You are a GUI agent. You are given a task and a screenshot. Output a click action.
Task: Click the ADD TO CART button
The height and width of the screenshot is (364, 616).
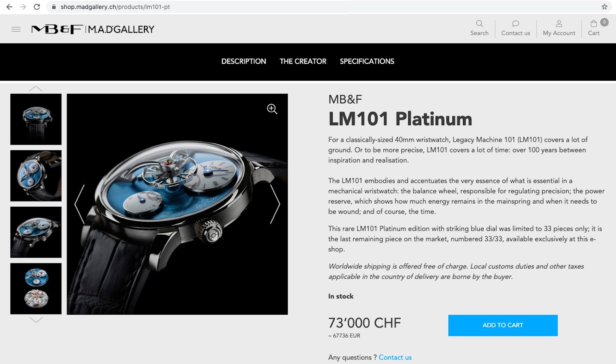[x=503, y=325]
